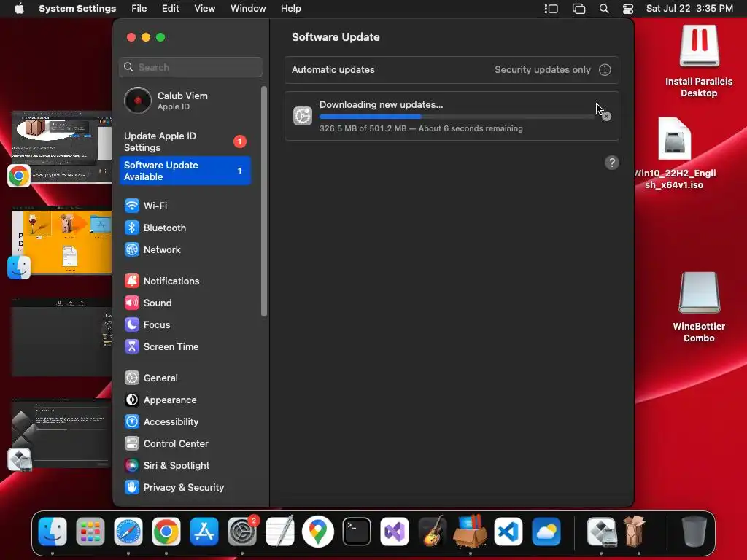747x560 pixels.
Task: Cancel the update download
Action: tap(606, 116)
